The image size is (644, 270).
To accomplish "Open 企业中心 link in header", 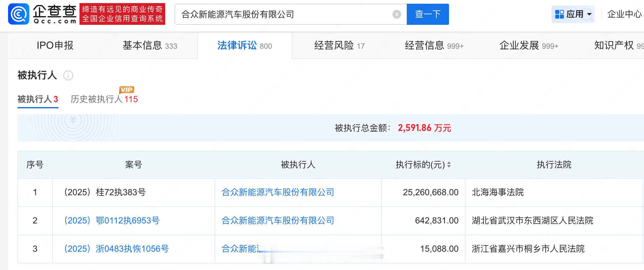I will pos(624,14).
